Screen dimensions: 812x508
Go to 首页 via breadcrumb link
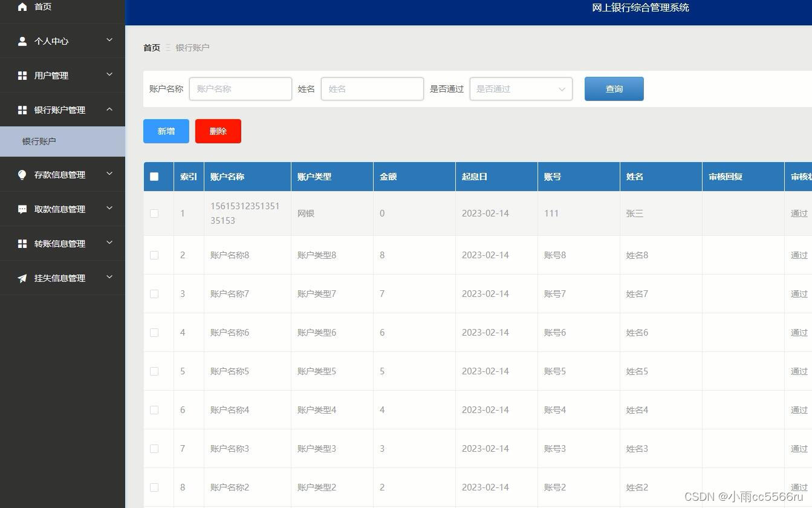coord(152,48)
